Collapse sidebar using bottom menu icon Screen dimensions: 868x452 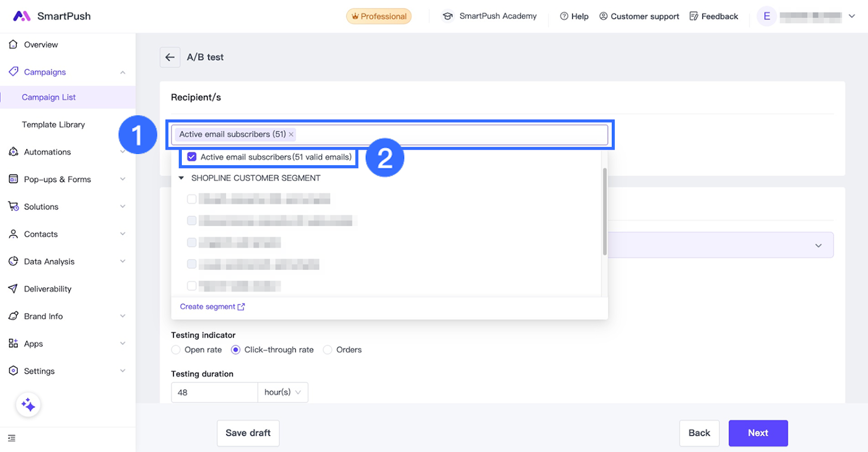pos(12,438)
